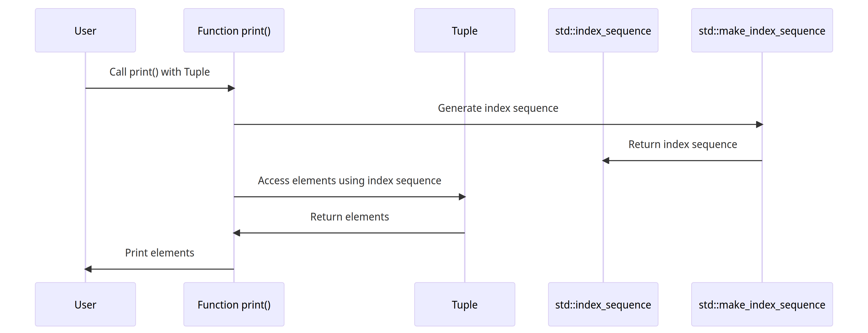
Task: Select the footer Tuple participant box
Action: click(x=464, y=305)
